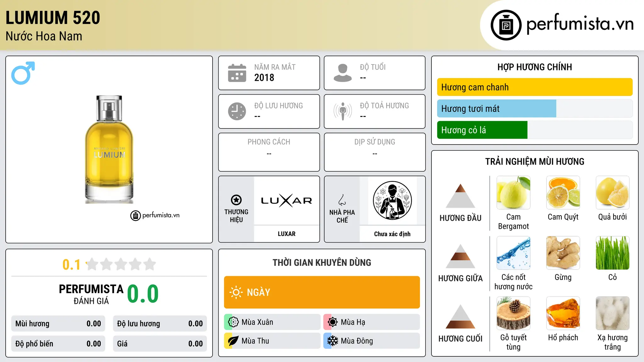Click the LUMIUM 520 title
644x362 pixels.
point(53,18)
